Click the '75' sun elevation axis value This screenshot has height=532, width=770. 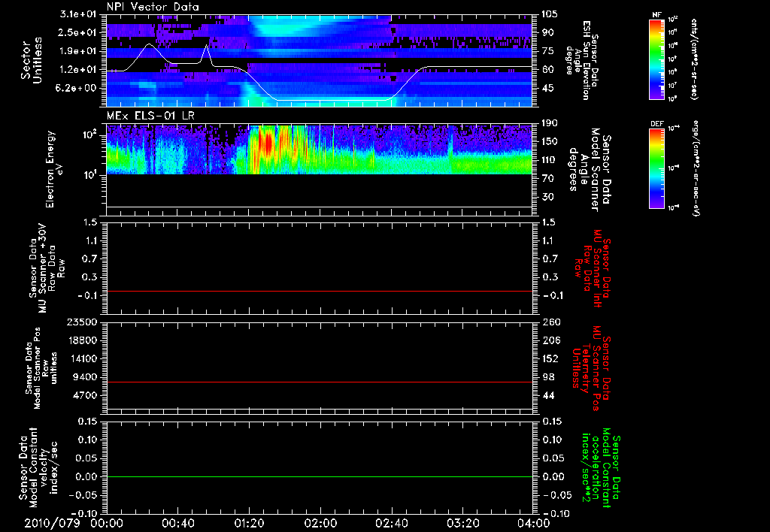coord(547,51)
